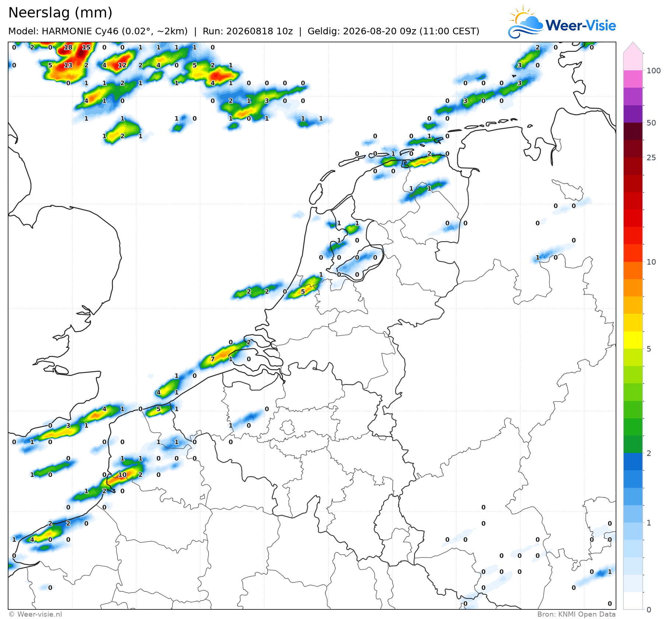Click the model run info line
Screen dimensions: 672x619
click(x=244, y=31)
